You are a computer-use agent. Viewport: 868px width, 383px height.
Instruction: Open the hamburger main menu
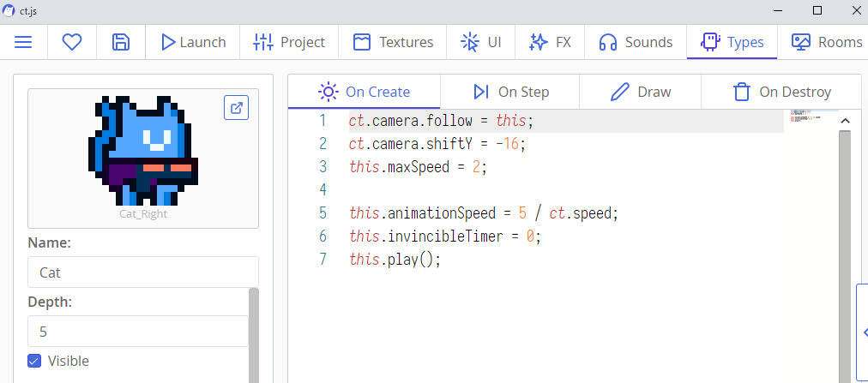pos(23,42)
